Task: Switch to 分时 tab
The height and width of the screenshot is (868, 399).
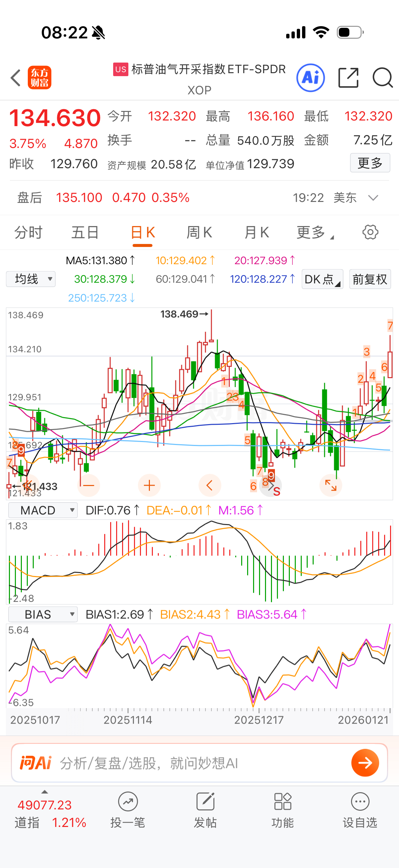Action: click(x=28, y=232)
